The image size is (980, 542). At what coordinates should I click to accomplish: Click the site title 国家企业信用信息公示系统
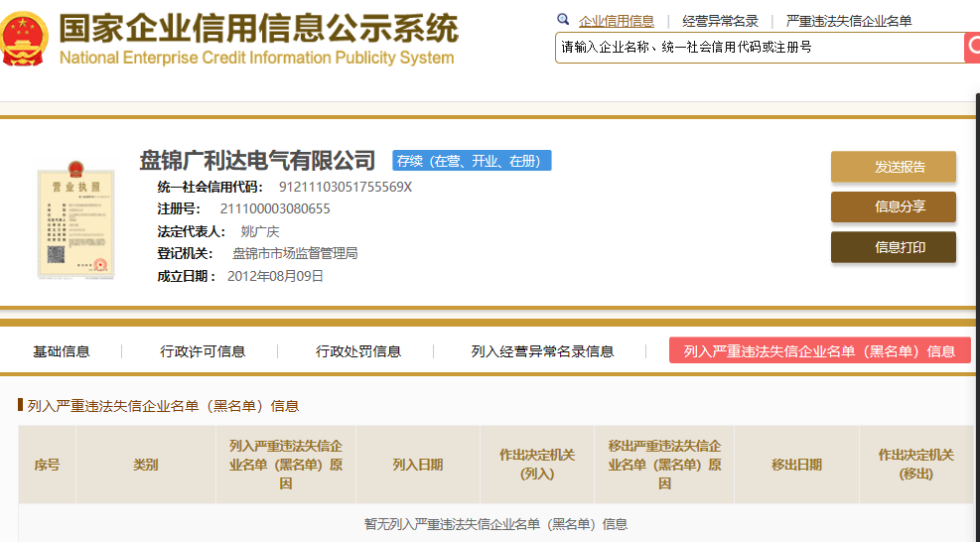(259, 29)
